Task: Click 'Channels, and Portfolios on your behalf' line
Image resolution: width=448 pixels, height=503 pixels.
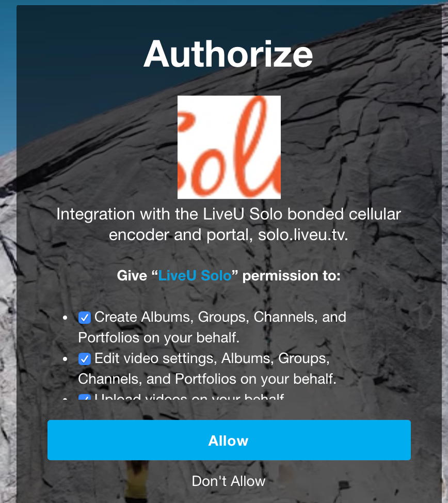Action: (207, 379)
